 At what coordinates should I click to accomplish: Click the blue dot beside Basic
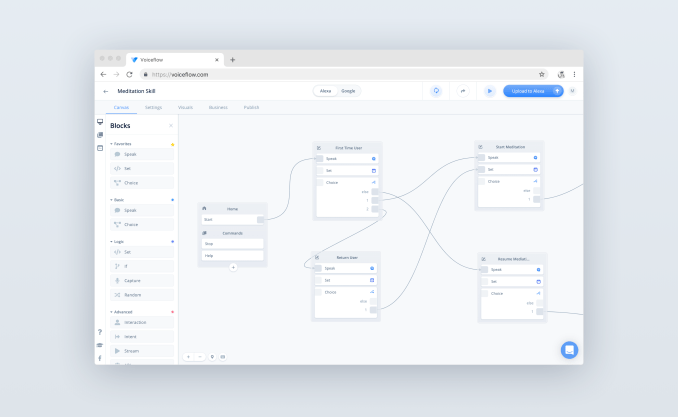[x=173, y=200]
